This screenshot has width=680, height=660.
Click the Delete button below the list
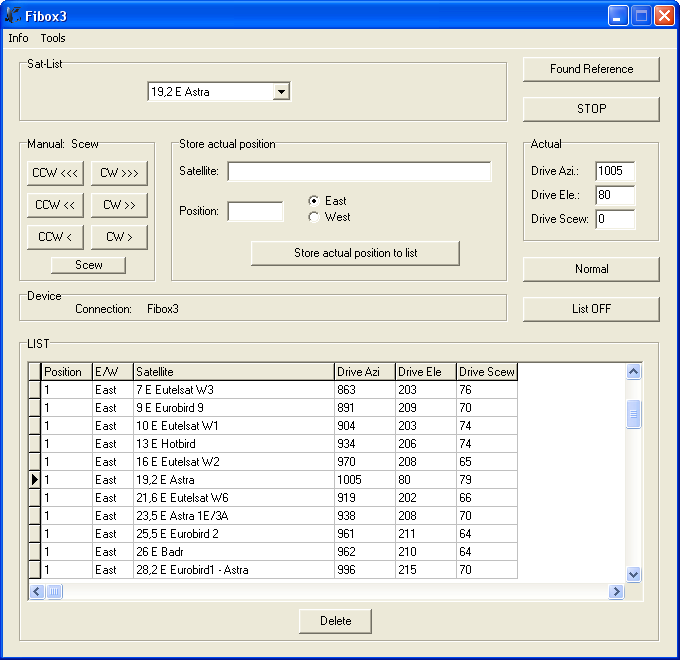point(335,621)
